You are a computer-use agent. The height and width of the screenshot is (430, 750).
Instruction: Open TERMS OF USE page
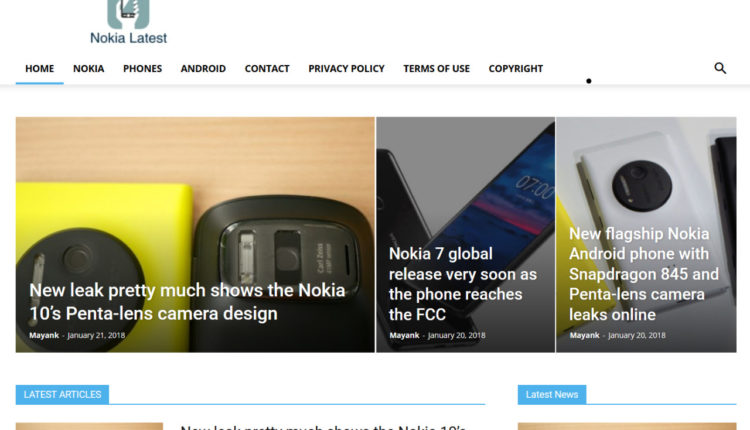(436, 68)
